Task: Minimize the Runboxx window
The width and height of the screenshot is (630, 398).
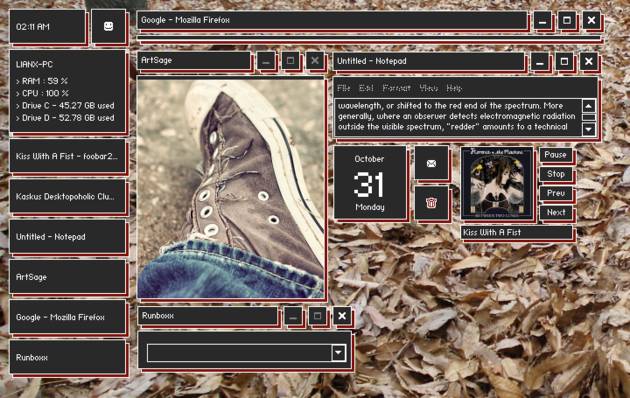Action: (293, 316)
